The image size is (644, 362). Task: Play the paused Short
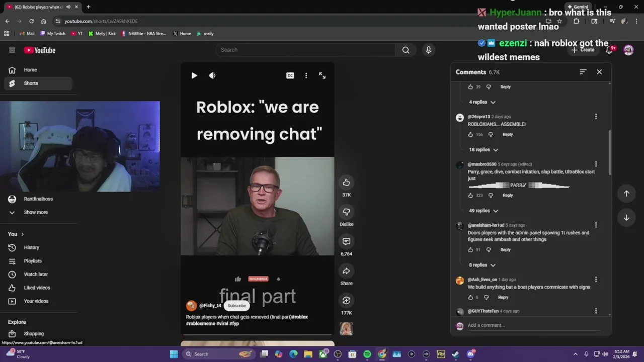point(194,75)
